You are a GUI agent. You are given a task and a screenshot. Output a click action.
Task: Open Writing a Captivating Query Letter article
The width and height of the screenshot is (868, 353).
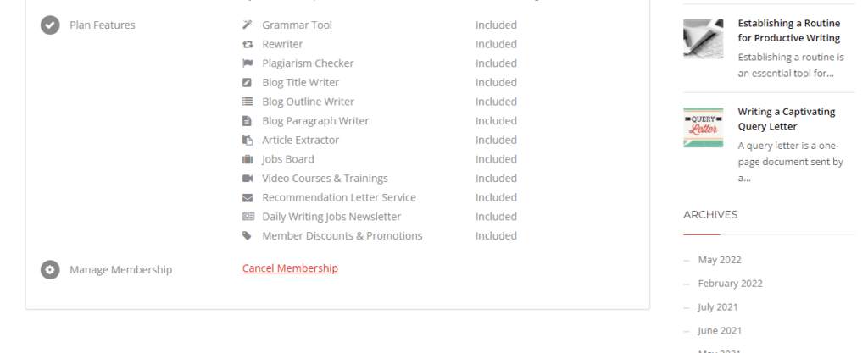point(786,119)
